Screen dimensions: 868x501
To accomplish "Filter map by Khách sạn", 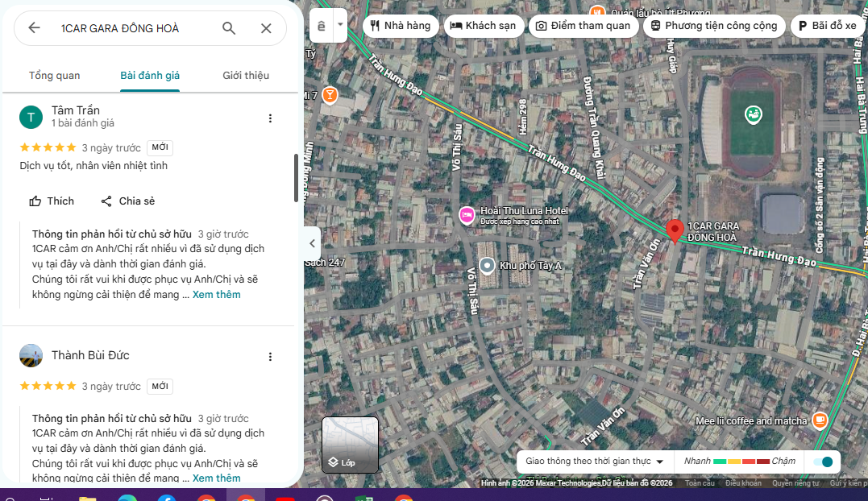I will tap(484, 26).
